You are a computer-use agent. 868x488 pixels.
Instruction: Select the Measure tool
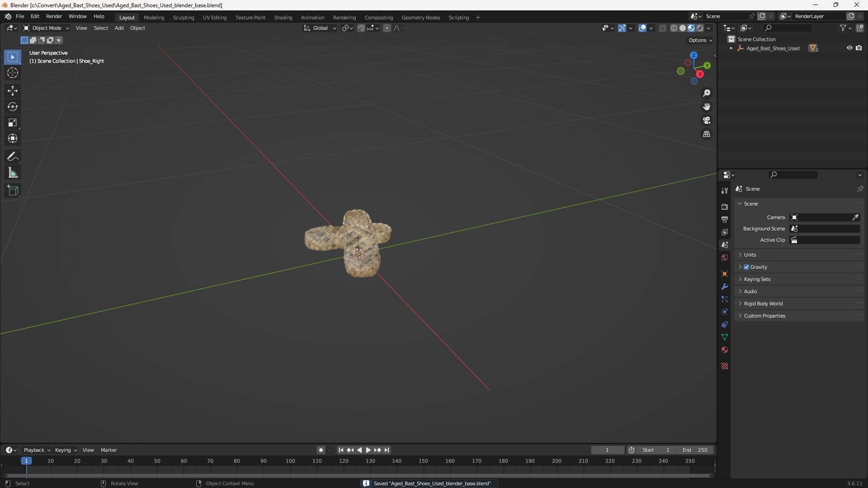[x=13, y=173]
